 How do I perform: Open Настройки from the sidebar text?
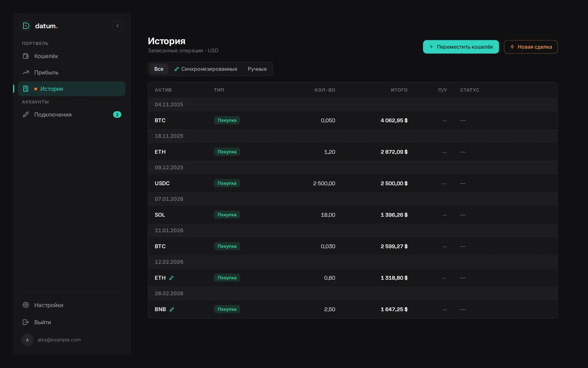49,305
